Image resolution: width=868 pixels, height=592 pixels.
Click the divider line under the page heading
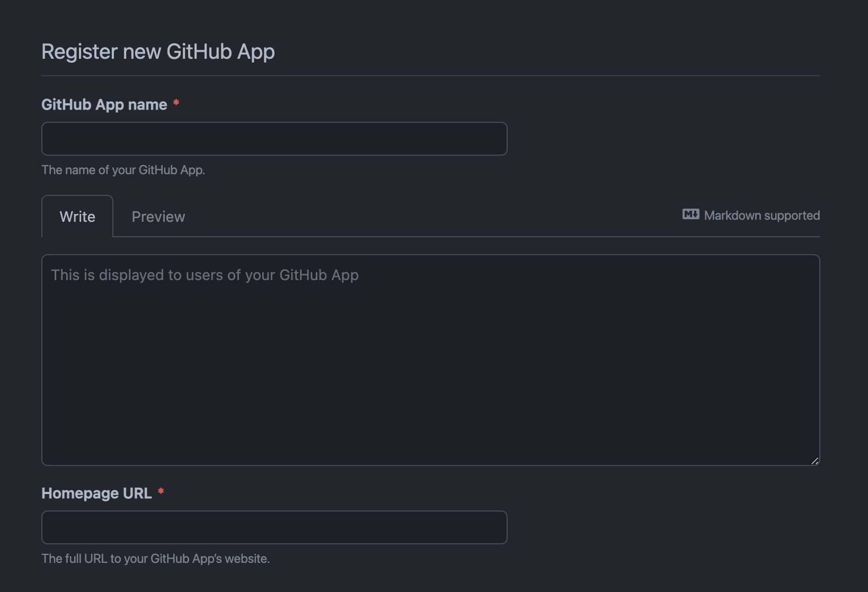coord(430,76)
